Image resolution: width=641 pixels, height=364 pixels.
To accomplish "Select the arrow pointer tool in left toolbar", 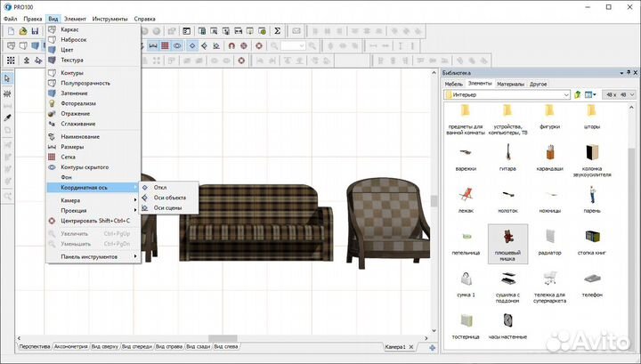I will click(7, 78).
